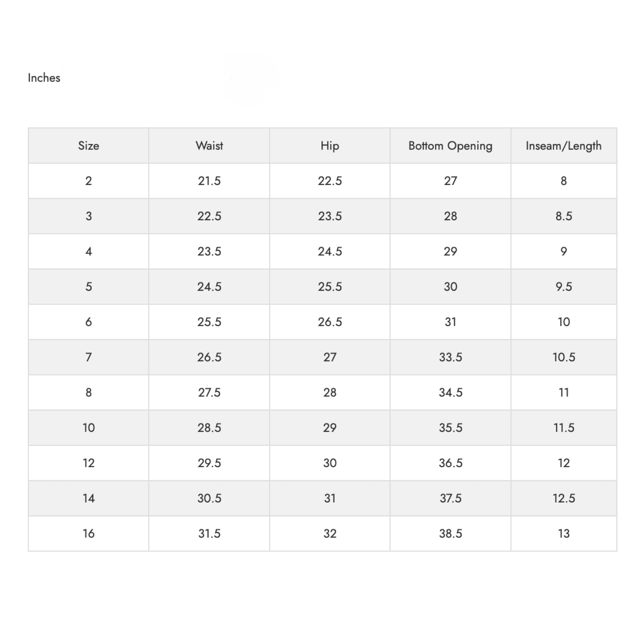Viewport: 644px width, 644px height.
Task: Select waist value 22.5 for size 3
Action: [209, 216]
